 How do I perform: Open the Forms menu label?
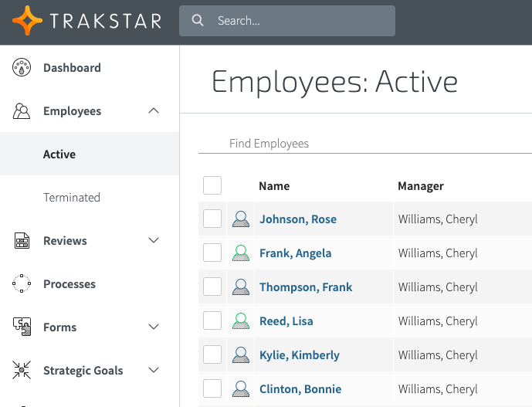point(59,327)
